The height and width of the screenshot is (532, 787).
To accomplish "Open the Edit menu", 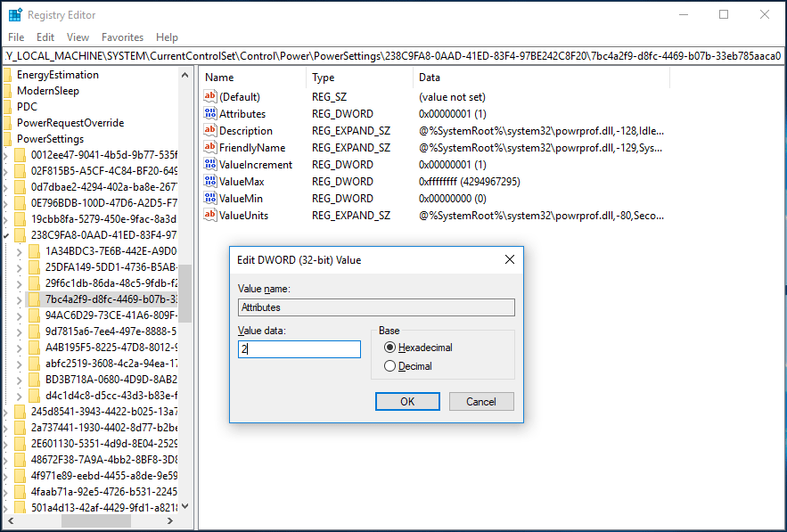I will [x=45, y=37].
